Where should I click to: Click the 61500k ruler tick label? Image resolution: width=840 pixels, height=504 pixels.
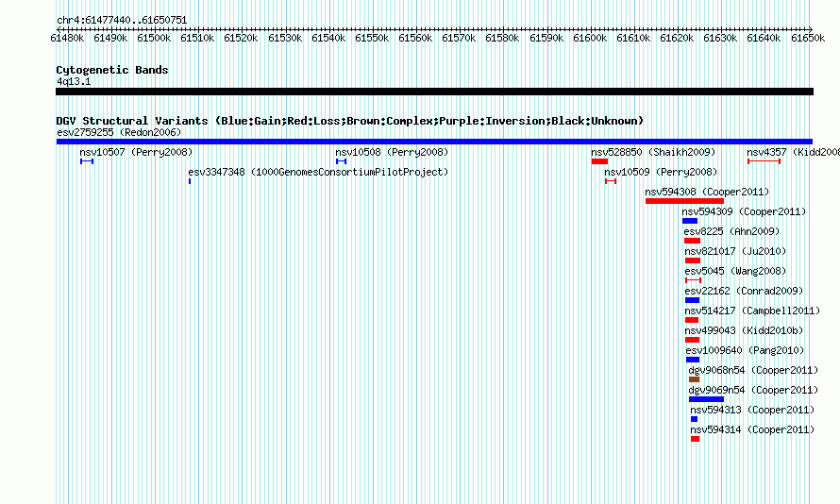coord(154,38)
